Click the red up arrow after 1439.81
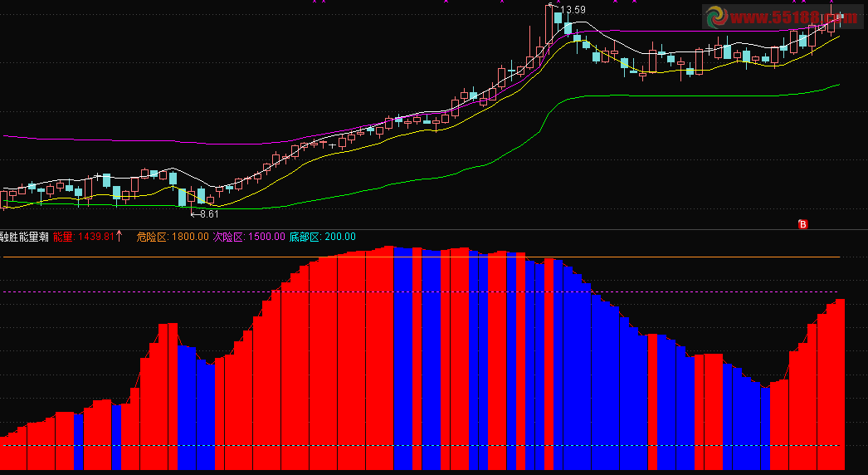The width and height of the screenshot is (868, 475). (x=119, y=236)
